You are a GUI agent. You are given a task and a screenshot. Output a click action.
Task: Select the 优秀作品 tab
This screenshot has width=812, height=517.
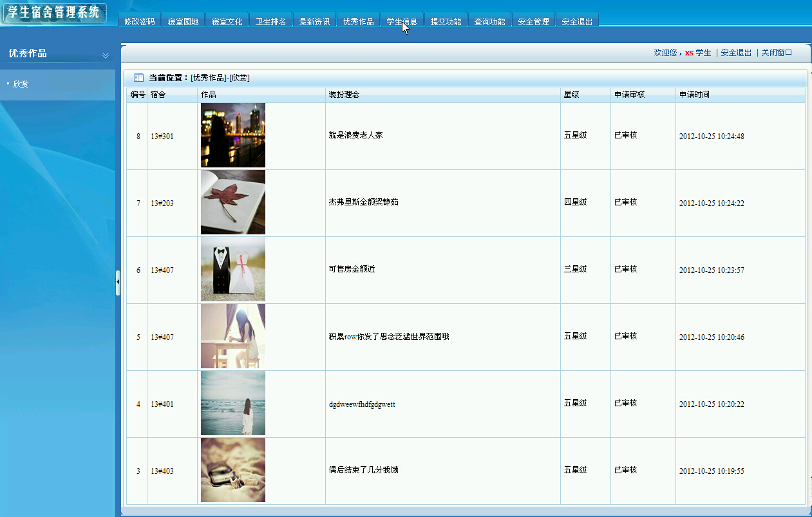click(x=358, y=21)
